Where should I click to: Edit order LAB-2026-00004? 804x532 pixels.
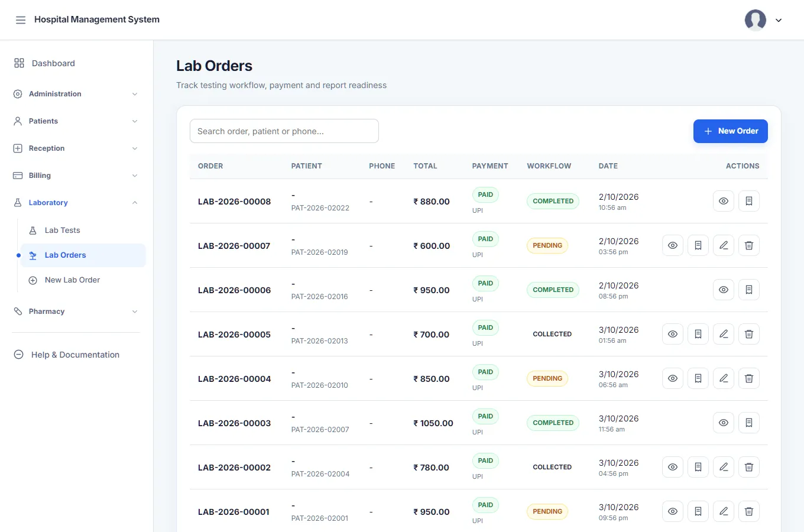click(724, 378)
